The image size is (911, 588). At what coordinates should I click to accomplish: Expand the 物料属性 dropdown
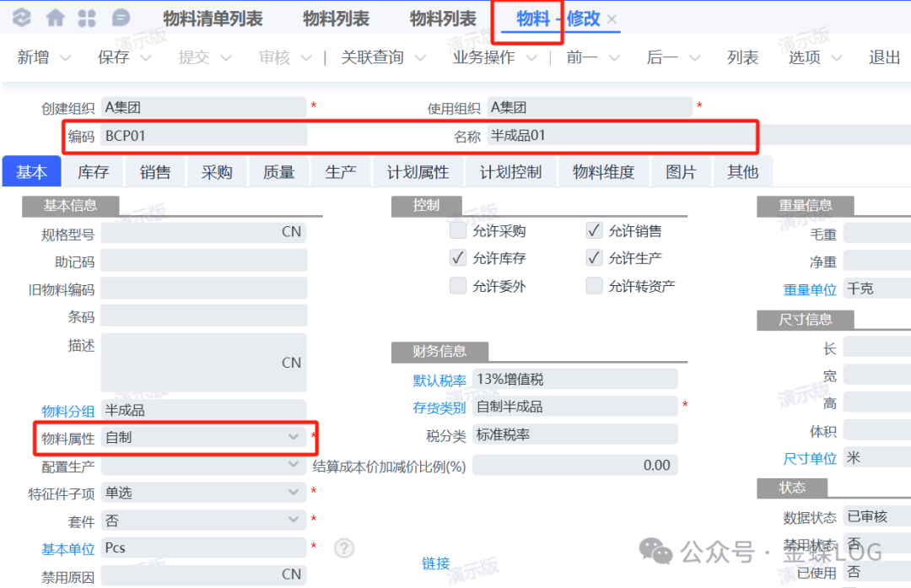click(x=294, y=437)
